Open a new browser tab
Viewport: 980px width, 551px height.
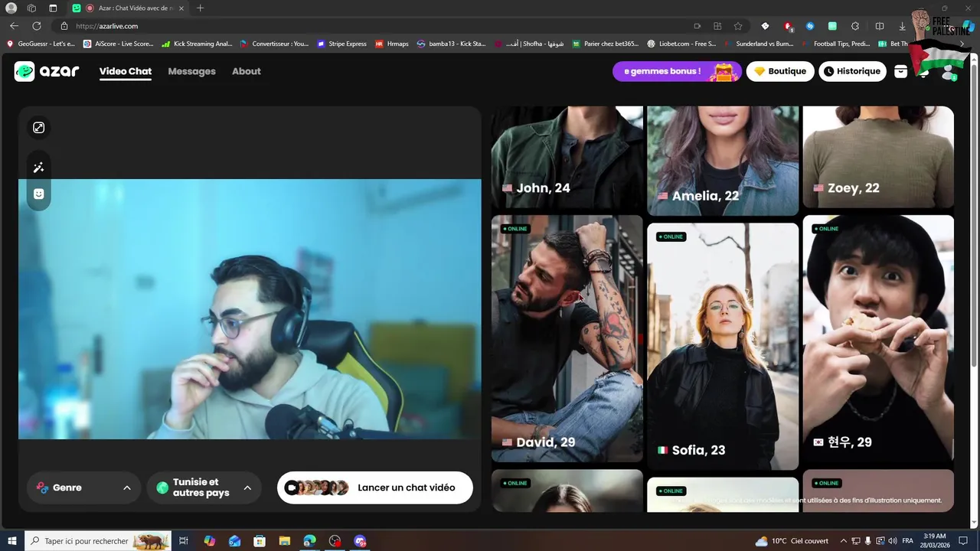pos(200,8)
